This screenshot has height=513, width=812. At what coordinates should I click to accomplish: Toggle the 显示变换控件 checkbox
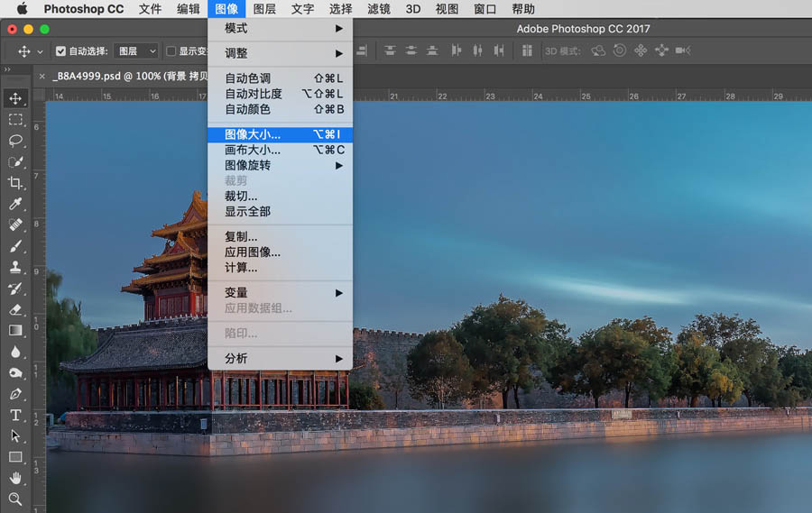pyautogui.click(x=171, y=50)
